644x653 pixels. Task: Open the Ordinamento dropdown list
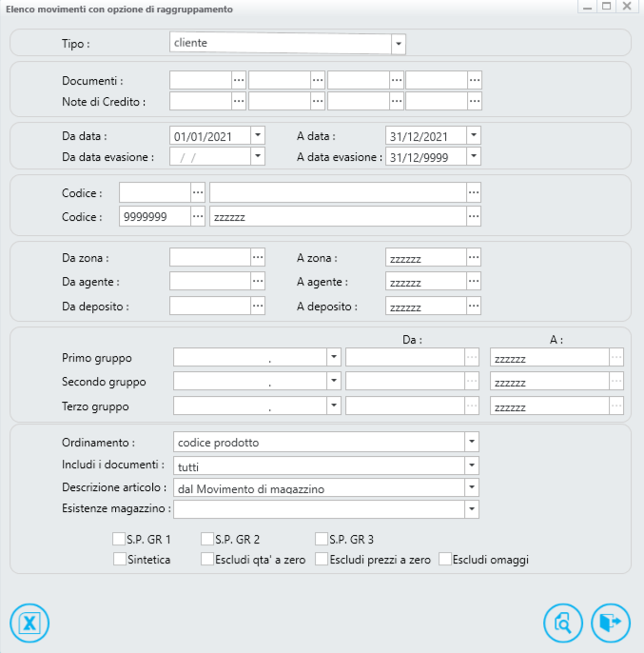click(x=472, y=443)
